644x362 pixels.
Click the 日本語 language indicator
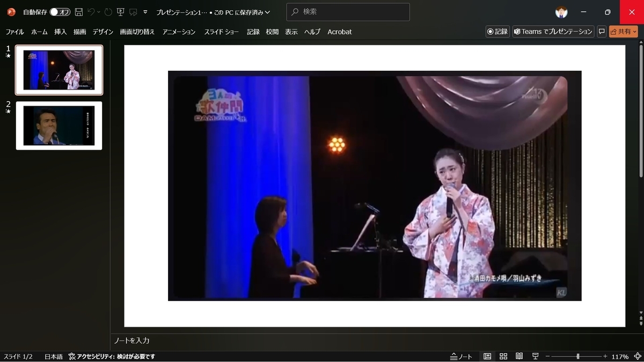(53, 357)
